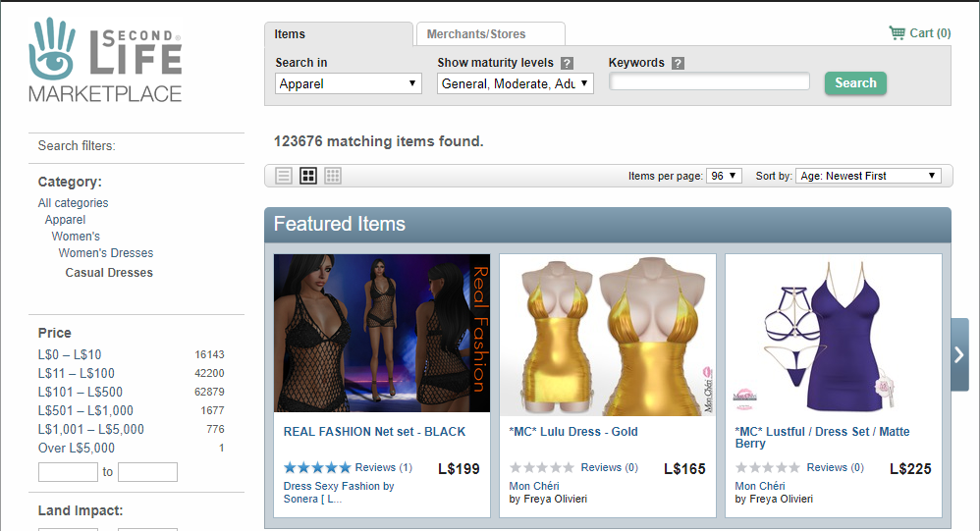Open help icon next to Keywords
This screenshot has width=980, height=531.
click(x=678, y=63)
